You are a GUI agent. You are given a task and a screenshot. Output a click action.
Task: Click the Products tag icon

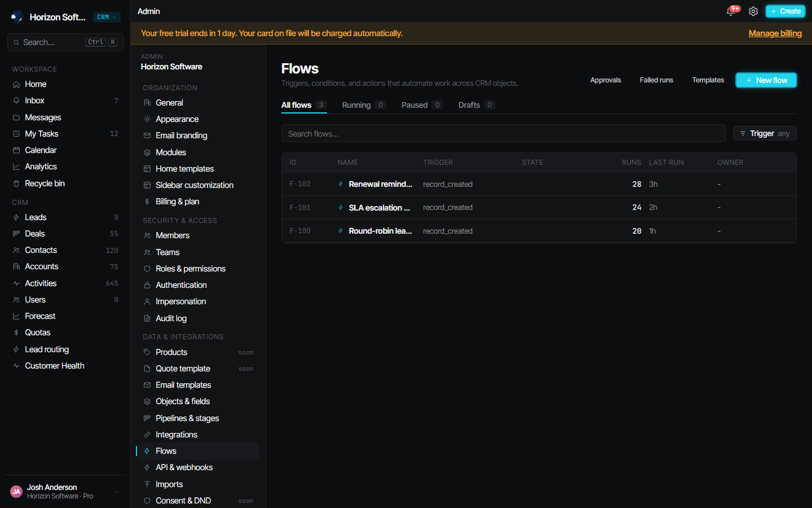[x=147, y=352]
